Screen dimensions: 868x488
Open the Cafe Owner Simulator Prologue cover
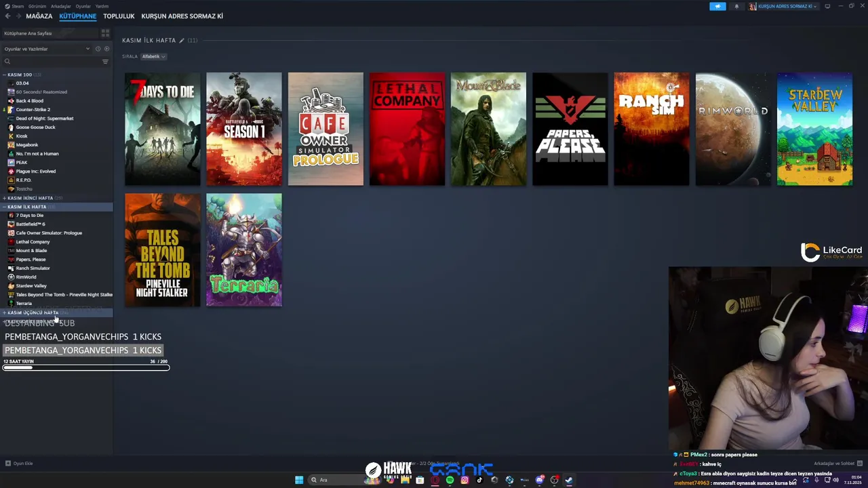(325, 129)
